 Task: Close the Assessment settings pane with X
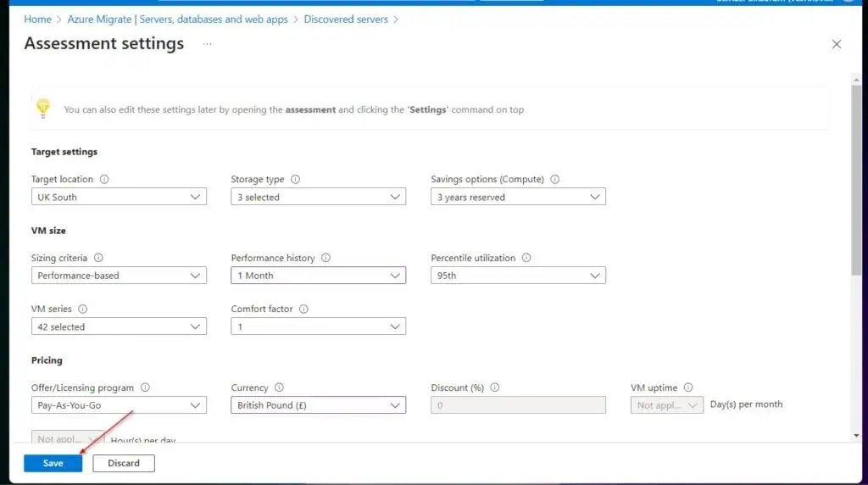(837, 44)
